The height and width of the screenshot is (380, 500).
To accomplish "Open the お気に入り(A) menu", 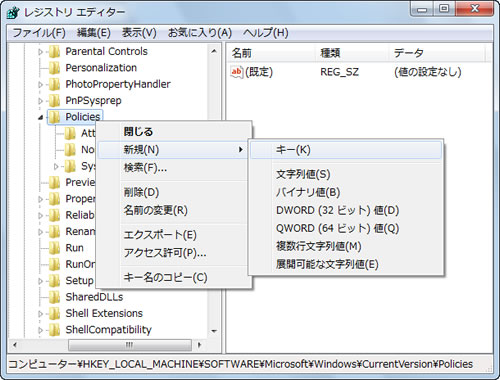I will 200,33.
